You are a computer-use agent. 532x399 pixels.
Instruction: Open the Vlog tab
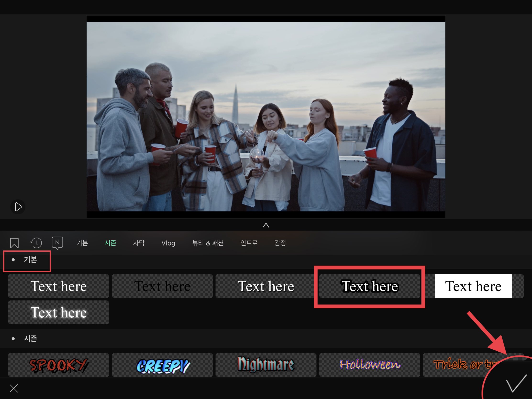click(x=168, y=243)
